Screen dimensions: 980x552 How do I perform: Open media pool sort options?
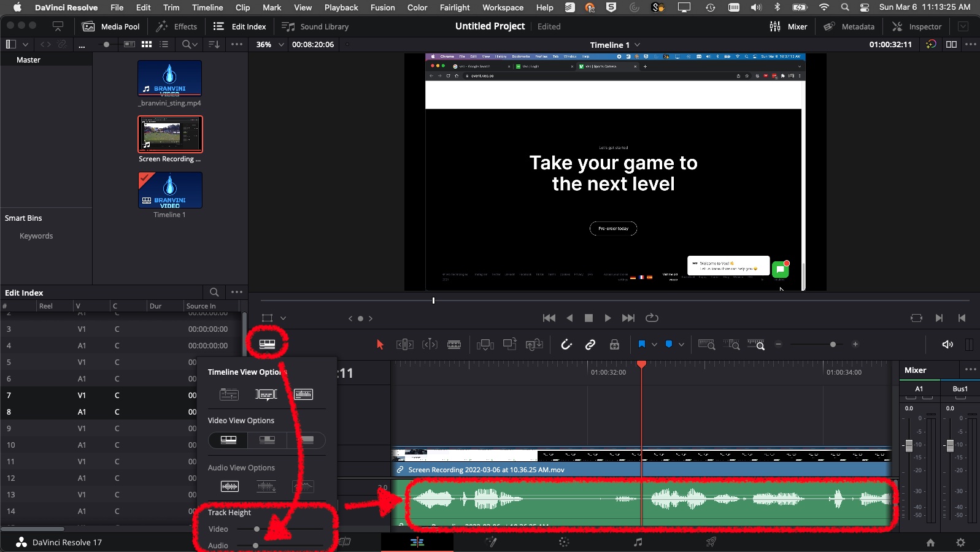tap(214, 44)
